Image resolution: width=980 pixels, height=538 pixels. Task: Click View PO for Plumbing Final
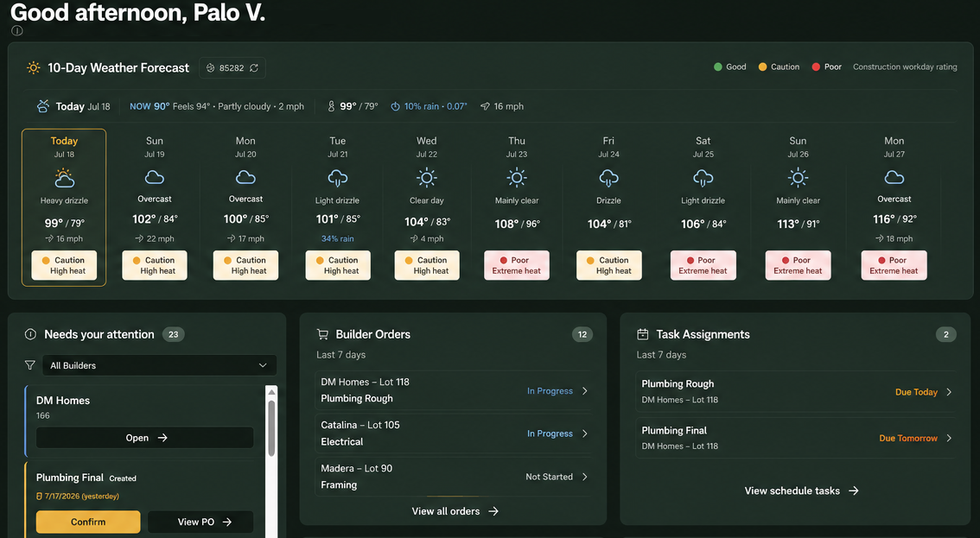click(200, 522)
